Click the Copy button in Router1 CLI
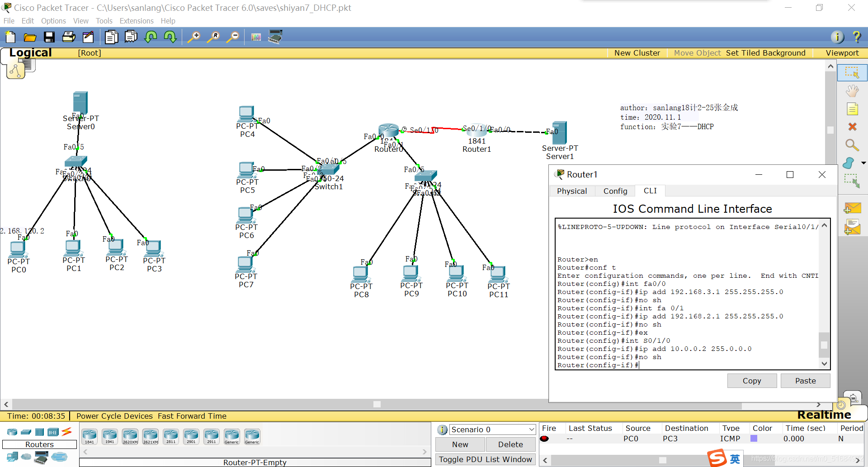This screenshot has width=868, height=467. 752,381
